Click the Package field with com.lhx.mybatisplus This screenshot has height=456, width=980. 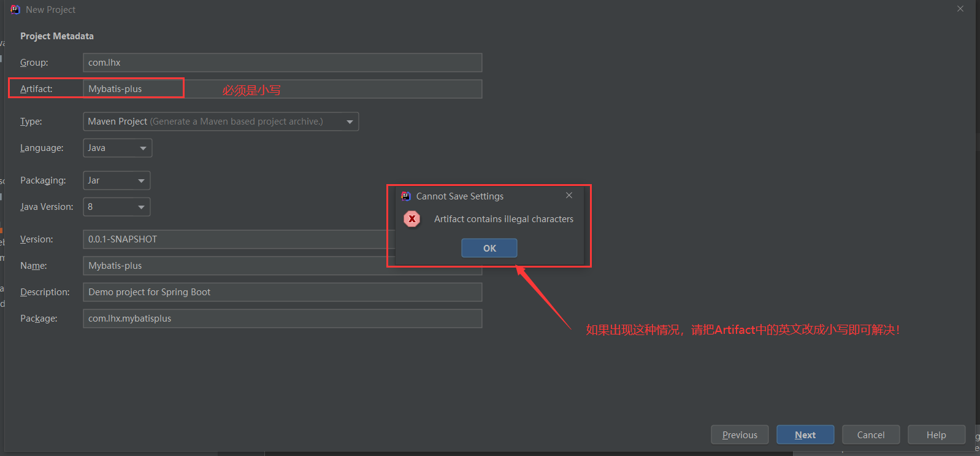click(x=283, y=319)
